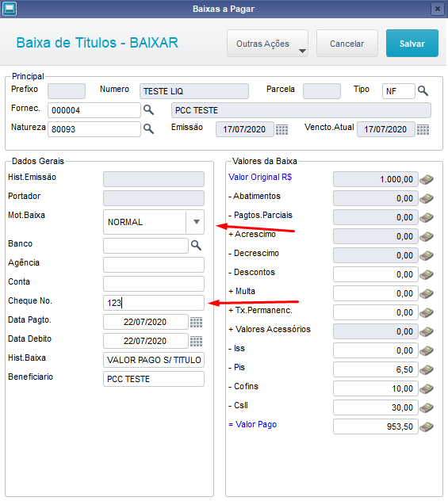Image resolution: width=448 pixels, height=501 pixels.
Task: Click the Decrescimo value field 0,00
Action: point(376,255)
